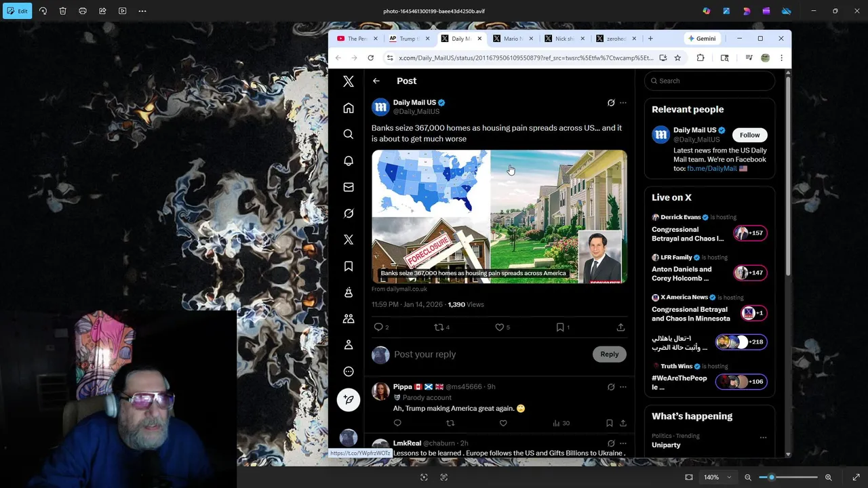Open a new browser tab with plus
Viewport: 868px width, 488px height.
point(650,39)
